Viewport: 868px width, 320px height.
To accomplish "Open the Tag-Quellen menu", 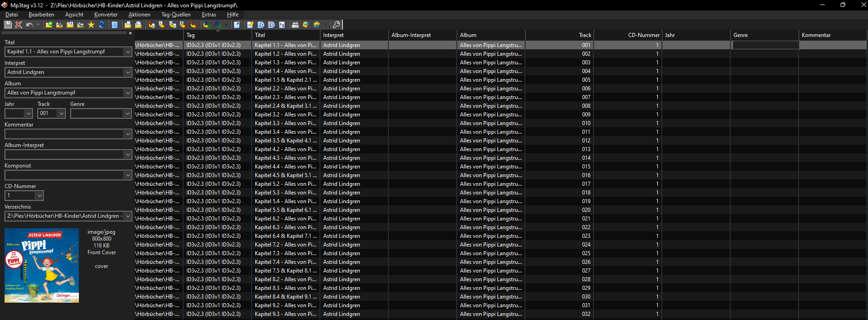I will 176,15.
